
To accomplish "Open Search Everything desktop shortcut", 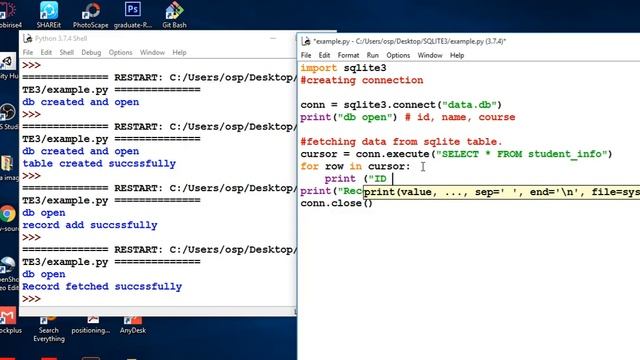I will [x=49, y=330].
